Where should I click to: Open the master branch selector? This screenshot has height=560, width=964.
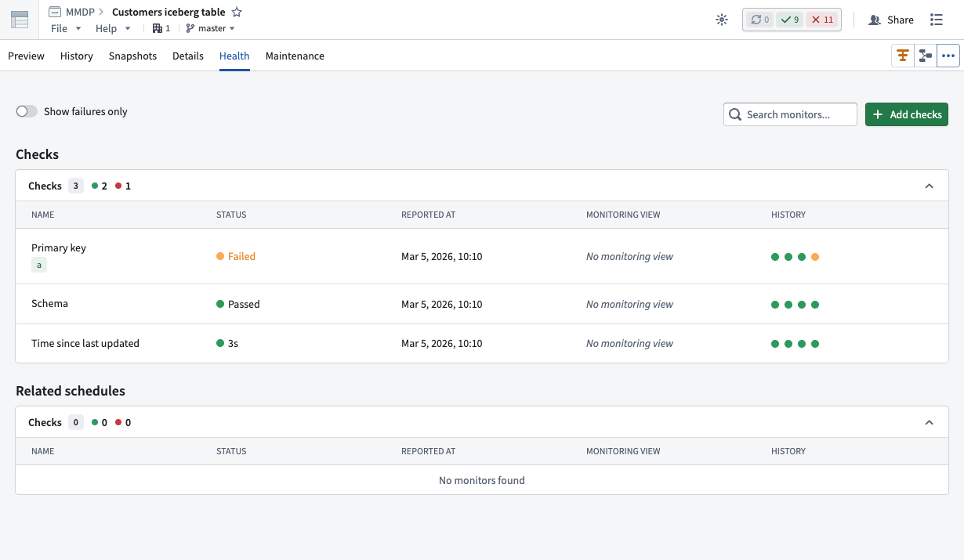pos(209,28)
